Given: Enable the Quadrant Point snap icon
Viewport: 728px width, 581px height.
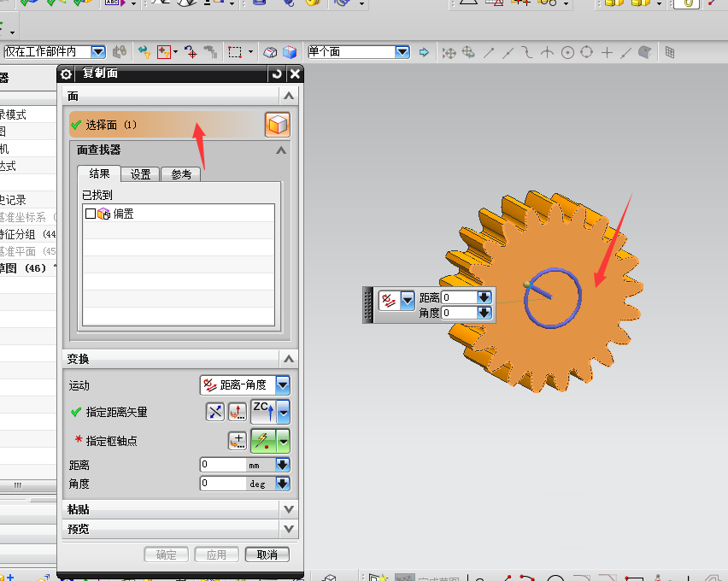Looking at the screenshot, I should tap(587, 52).
